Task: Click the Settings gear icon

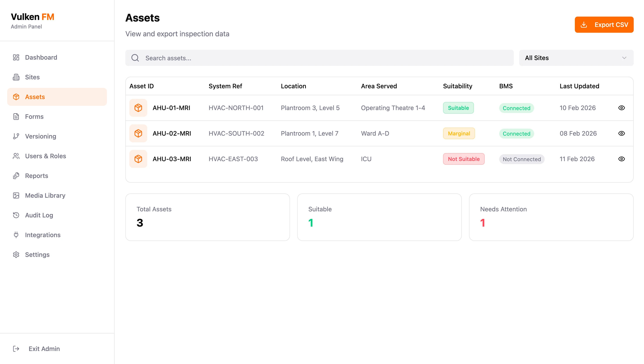Action: 16,255
